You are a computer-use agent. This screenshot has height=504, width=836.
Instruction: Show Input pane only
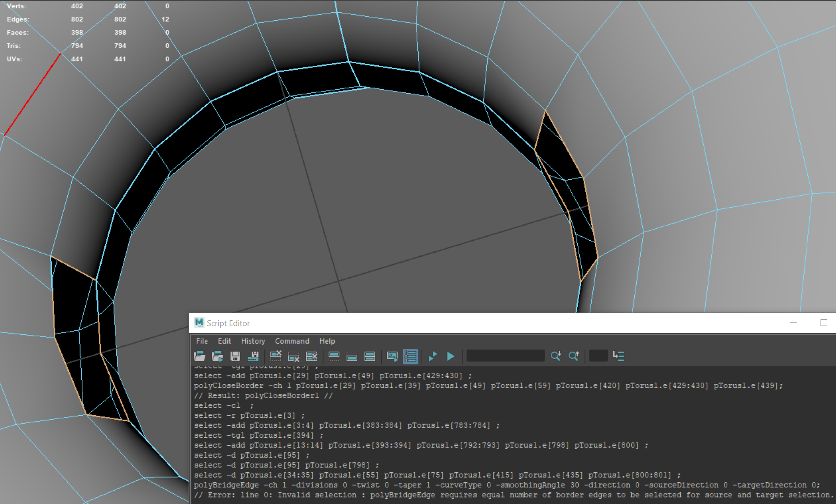click(x=352, y=356)
